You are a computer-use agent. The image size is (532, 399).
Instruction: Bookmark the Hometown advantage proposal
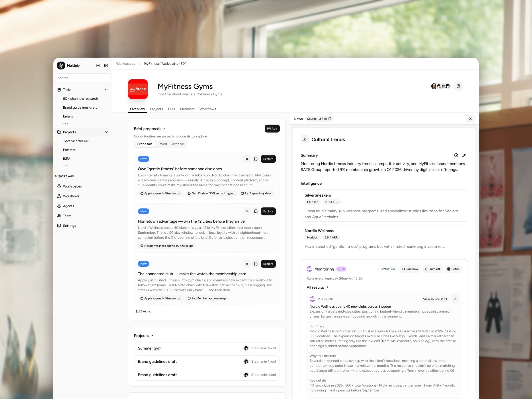click(256, 211)
